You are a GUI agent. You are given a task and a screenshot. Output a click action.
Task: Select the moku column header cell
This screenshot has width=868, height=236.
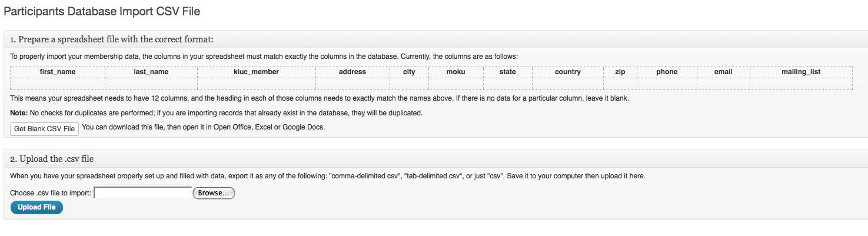coord(455,72)
